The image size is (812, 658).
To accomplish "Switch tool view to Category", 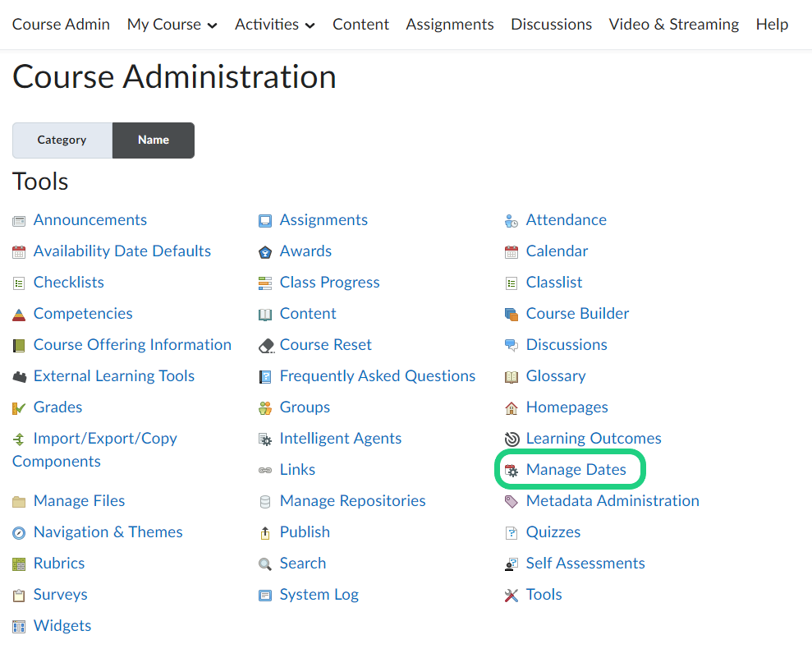I will 62,140.
